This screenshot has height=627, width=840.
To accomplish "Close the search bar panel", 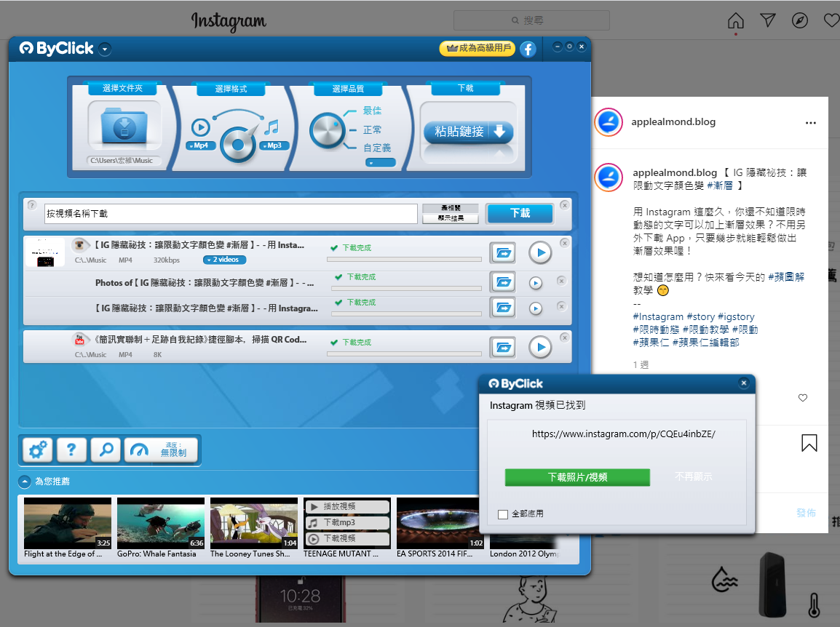I will coord(565,205).
